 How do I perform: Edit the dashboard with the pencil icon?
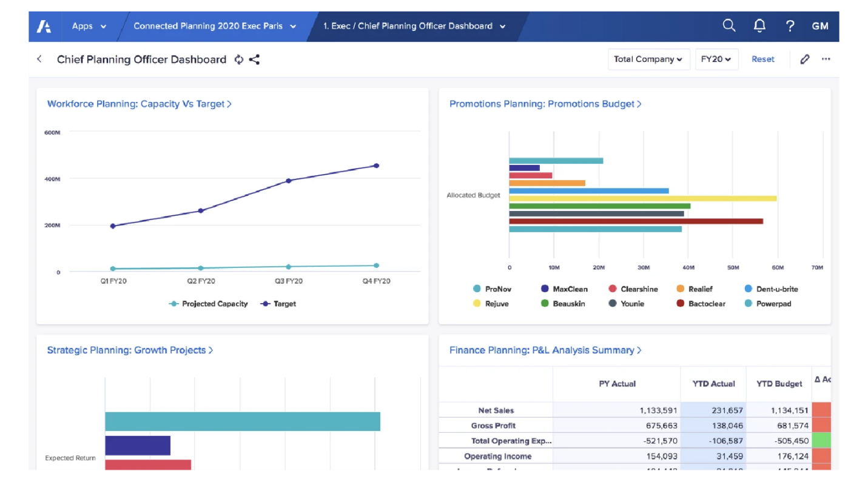coord(805,59)
